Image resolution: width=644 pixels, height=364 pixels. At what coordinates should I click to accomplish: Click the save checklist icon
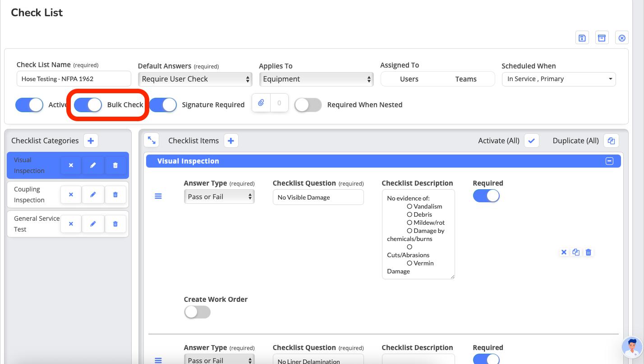coord(582,38)
